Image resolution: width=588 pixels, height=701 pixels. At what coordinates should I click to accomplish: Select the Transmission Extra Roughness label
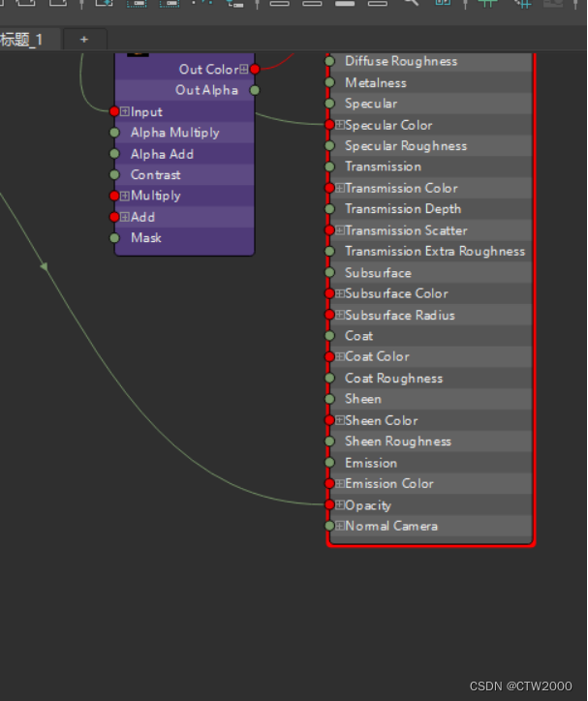pyautogui.click(x=435, y=252)
